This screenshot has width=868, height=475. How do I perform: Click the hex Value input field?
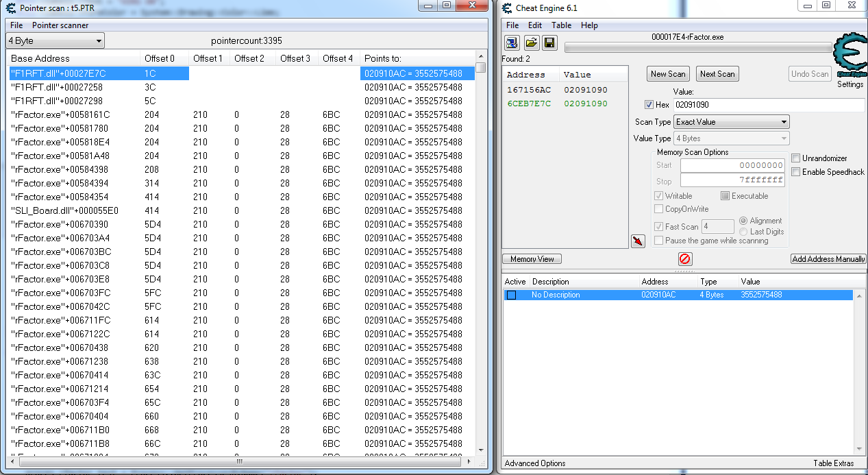click(x=767, y=105)
